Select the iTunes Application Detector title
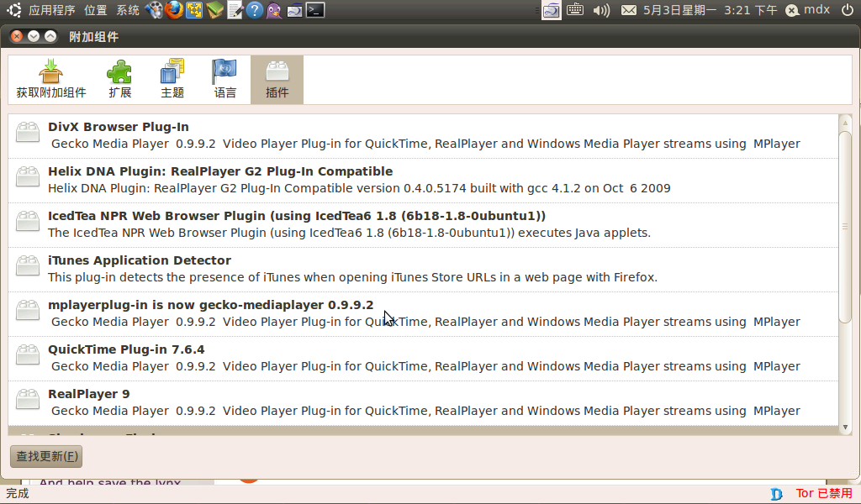This screenshot has width=861, height=504. 140,260
